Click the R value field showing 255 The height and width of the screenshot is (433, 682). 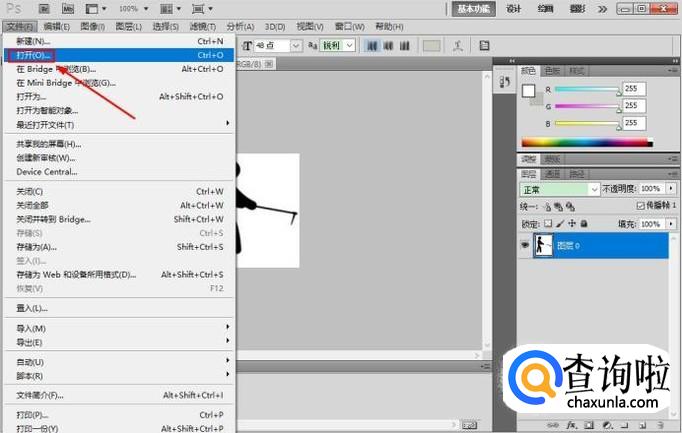pos(634,89)
